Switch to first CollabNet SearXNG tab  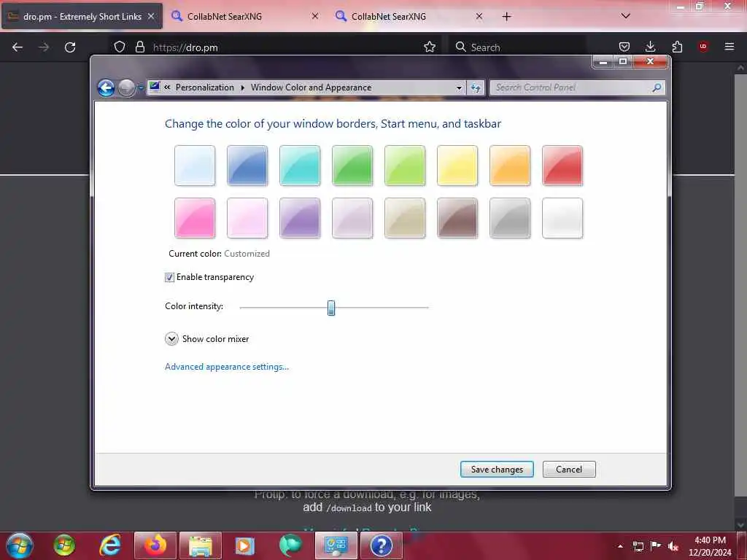tap(245, 16)
